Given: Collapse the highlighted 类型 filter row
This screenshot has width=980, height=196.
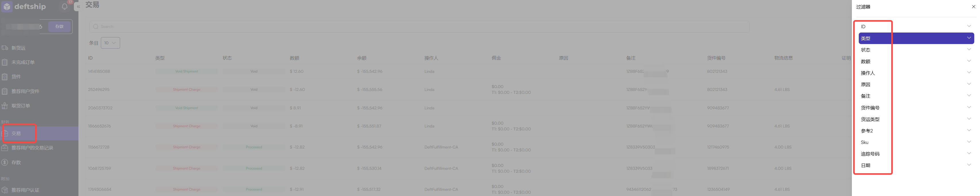Looking at the screenshot, I should (x=916, y=38).
